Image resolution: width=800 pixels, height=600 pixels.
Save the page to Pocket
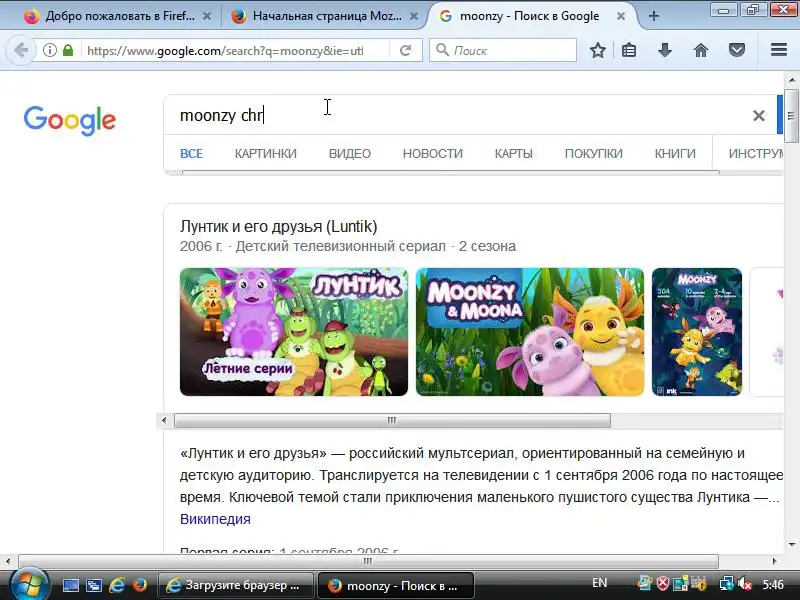tap(737, 50)
